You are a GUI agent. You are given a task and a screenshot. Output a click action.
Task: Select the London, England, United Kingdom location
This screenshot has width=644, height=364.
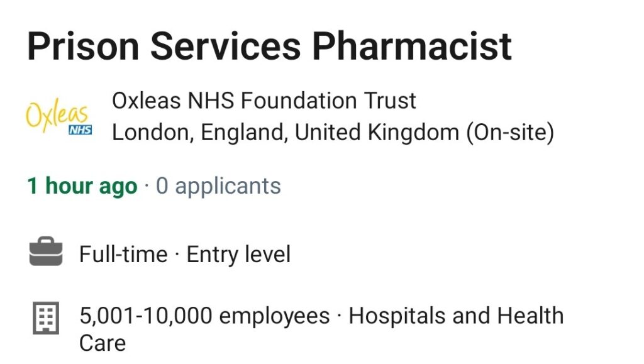click(286, 132)
